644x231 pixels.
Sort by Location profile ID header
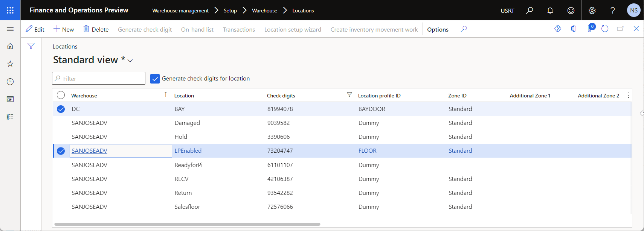point(379,96)
